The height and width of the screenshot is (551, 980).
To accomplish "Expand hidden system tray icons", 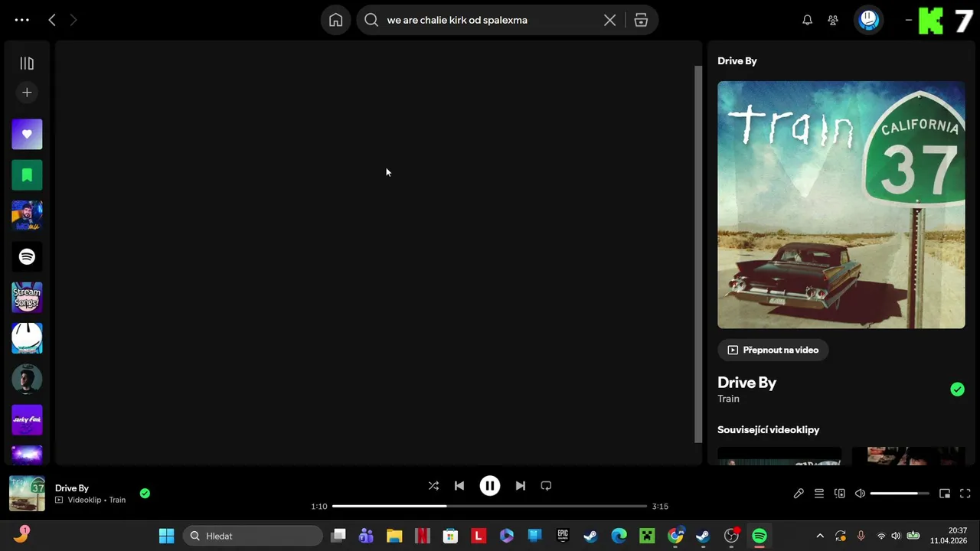I will click(820, 536).
